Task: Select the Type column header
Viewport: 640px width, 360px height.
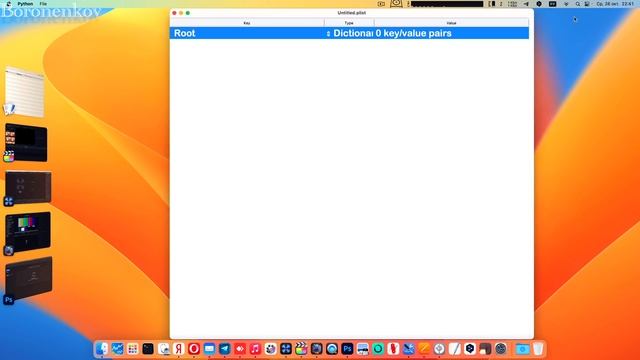Action: tap(349, 23)
